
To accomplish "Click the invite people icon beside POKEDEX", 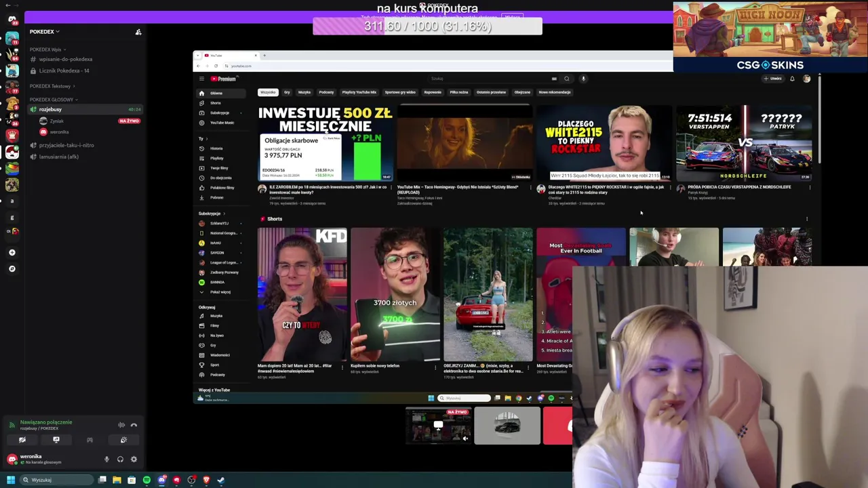I will point(138,32).
